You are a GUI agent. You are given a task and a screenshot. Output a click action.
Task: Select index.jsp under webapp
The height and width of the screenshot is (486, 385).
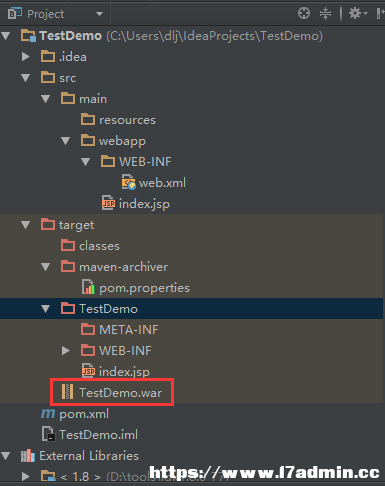[x=136, y=204]
